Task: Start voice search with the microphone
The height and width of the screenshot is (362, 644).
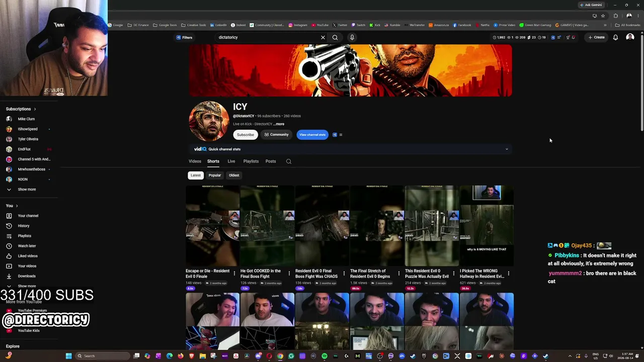Action: [352, 37]
